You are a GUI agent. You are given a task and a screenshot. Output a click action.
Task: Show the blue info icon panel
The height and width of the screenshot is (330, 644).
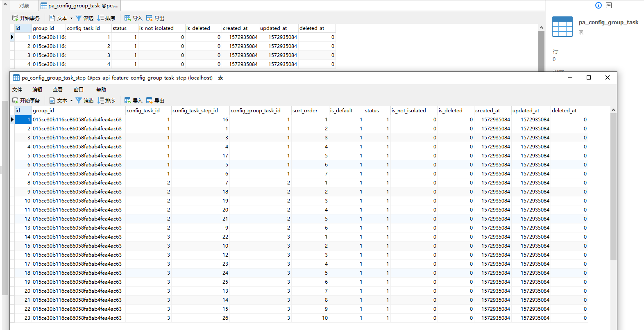click(598, 5)
